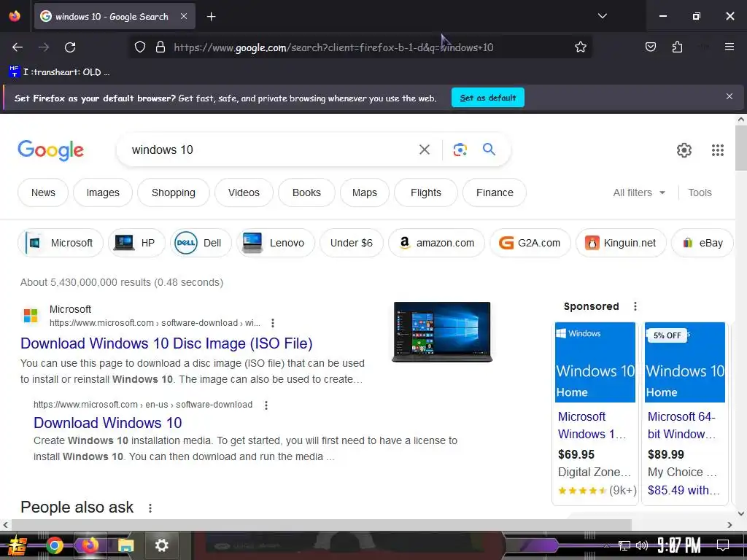Search by image with the Google Lens icon
This screenshot has width=747, height=560.
pos(460,149)
